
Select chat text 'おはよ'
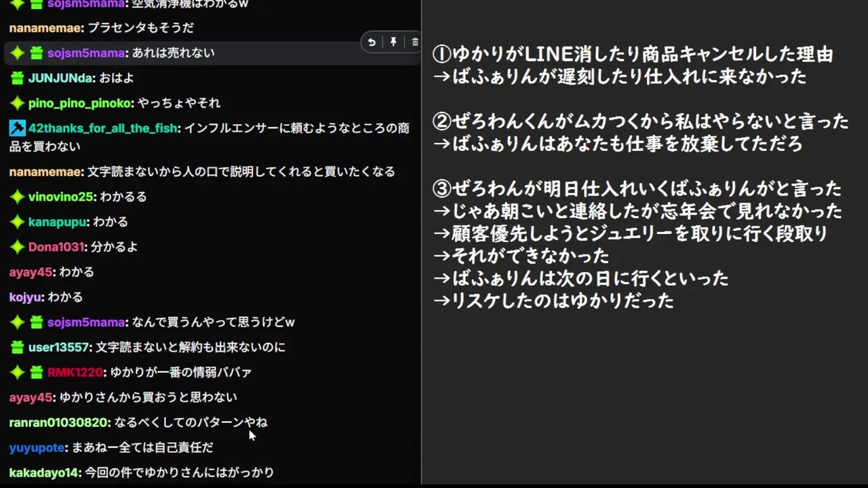click(x=117, y=78)
